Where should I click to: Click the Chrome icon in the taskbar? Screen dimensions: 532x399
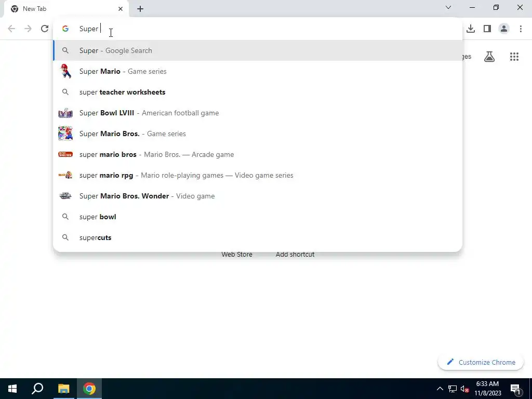point(89,389)
